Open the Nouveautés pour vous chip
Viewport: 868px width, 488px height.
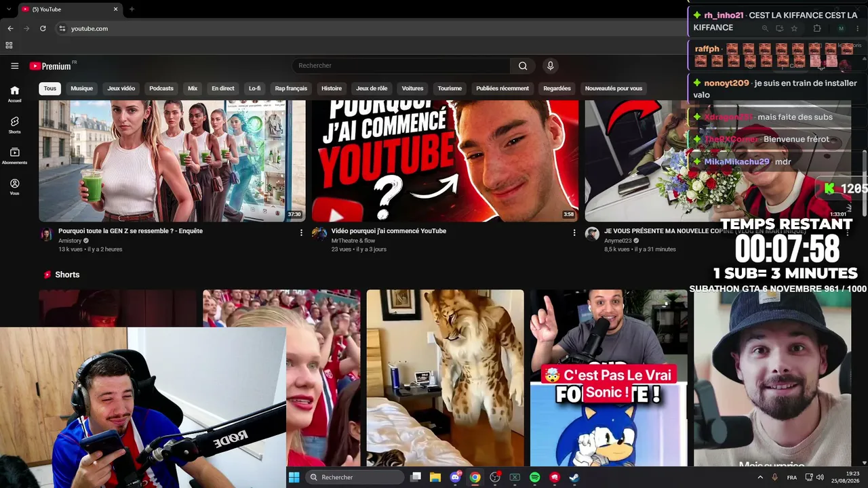click(x=614, y=88)
